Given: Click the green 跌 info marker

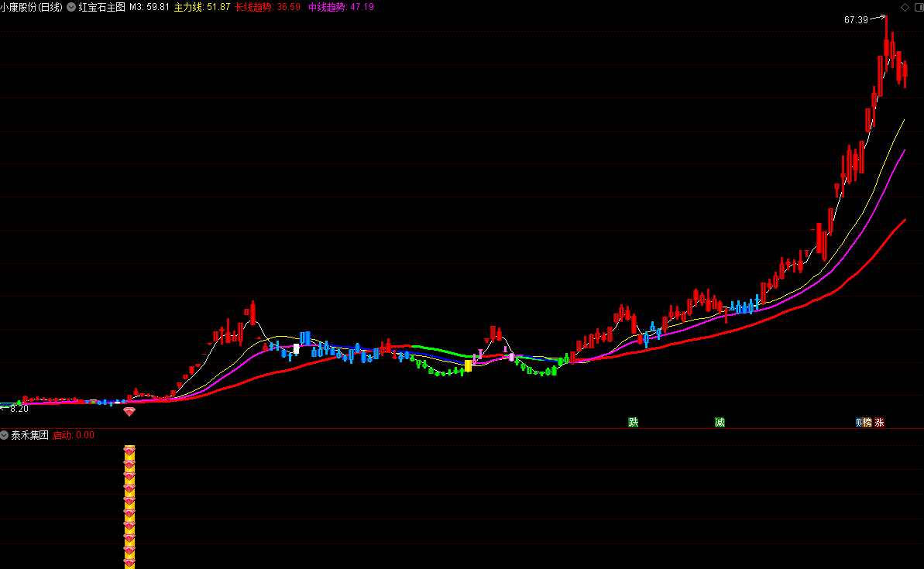Looking at the screenshot, I should (634, 423).
